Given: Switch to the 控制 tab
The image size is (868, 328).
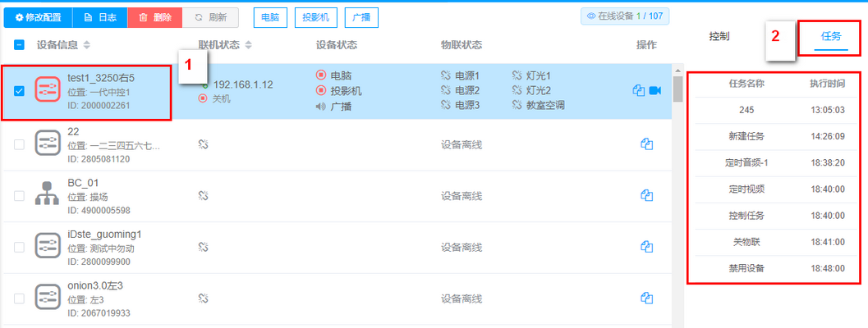Looking at the screenshot, I should click(719, 36).
